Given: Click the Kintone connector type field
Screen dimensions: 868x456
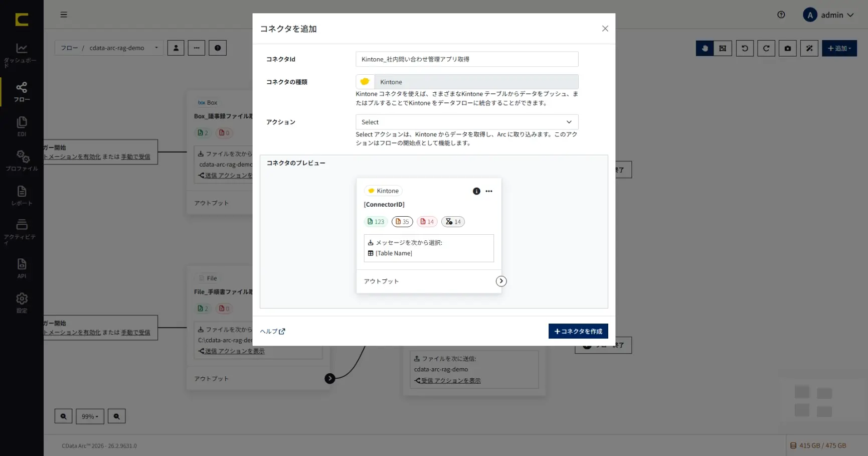Looking at the screenshot, I should coord(467,82).
